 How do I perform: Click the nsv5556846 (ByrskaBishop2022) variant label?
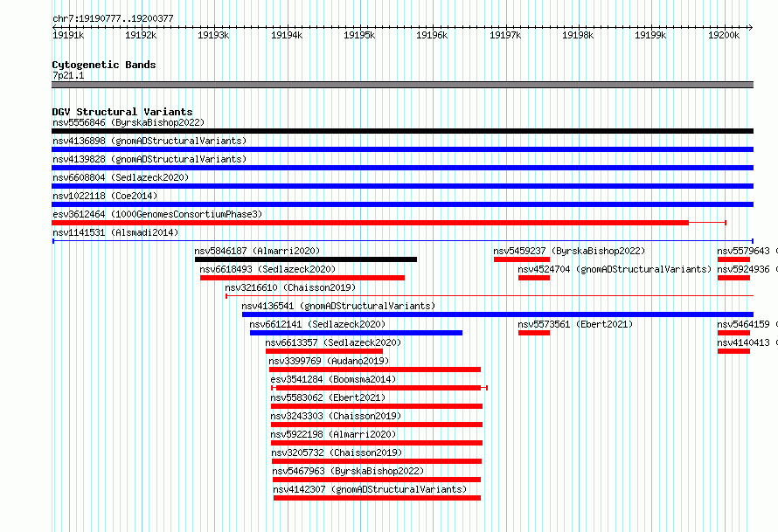coord(129,122)
